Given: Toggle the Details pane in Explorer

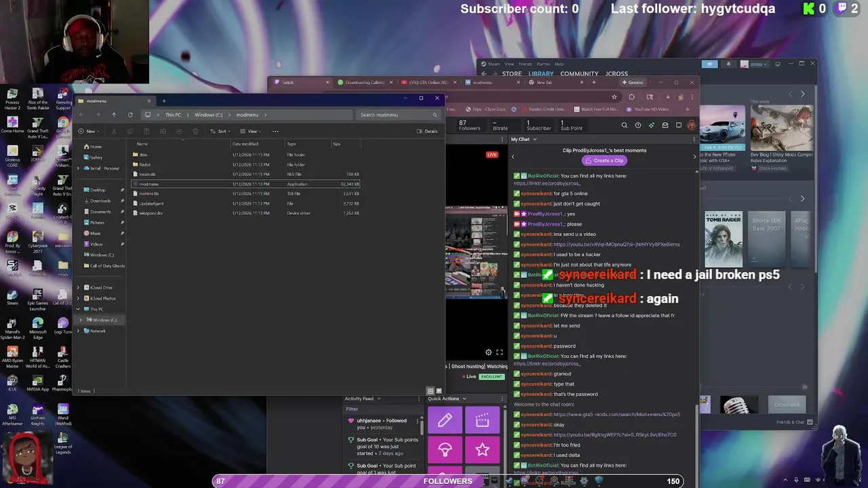Looking at the screenshot, I should 427,131.
